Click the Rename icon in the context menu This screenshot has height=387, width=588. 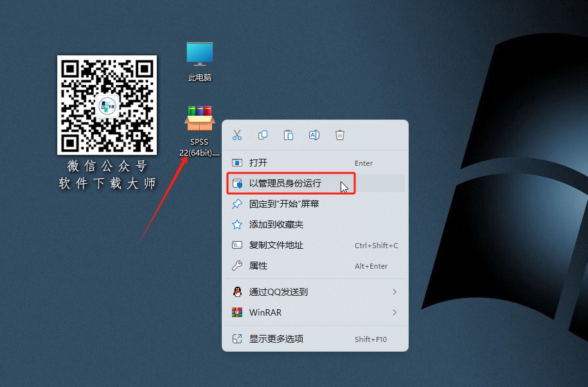(x=314, y=135)
